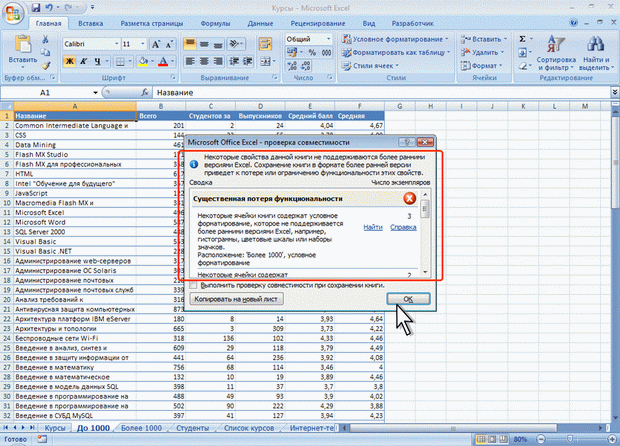This screenshot has width=620, height=446.
Task: Open the Студенты sheet tab
Action: coord(192,428)
